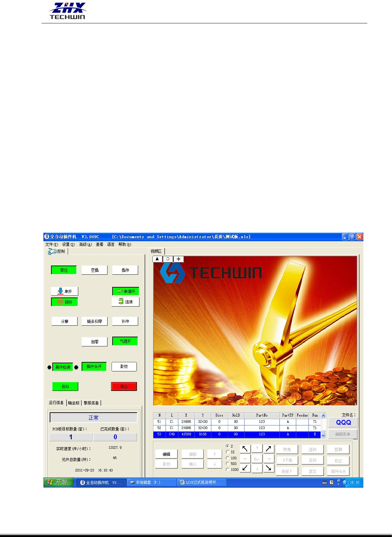Click the keyboard tray icon in taskbar
The height and width of the screenshot is (537, 392).
pos(325,483)
